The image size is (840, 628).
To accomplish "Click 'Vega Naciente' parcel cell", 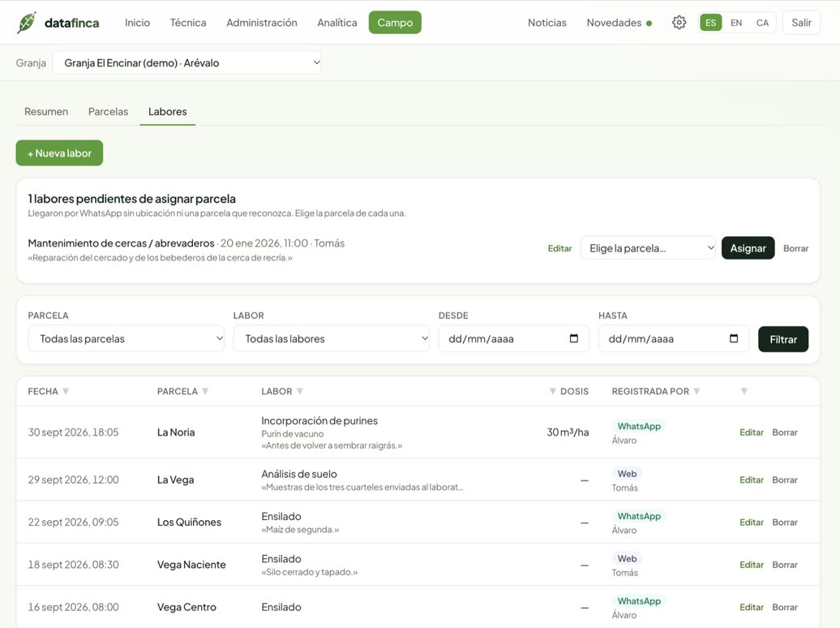I will [191, 564].
